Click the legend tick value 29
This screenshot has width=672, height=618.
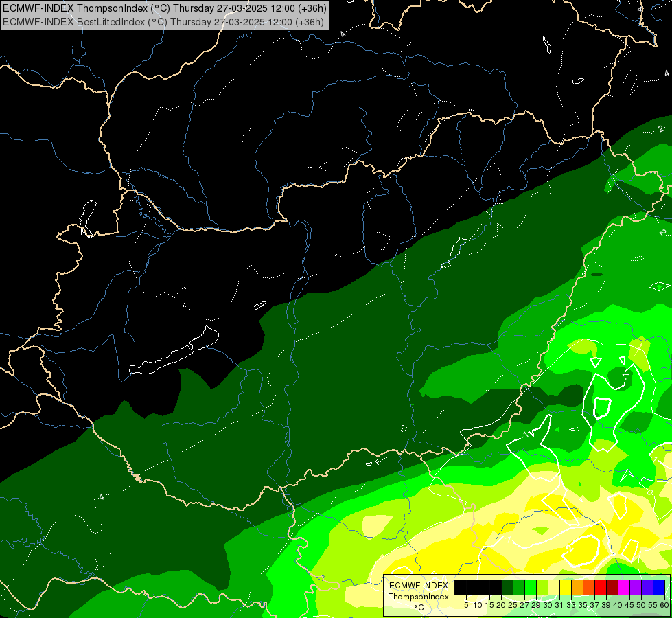pyautogui.click(x=537, y=605)
